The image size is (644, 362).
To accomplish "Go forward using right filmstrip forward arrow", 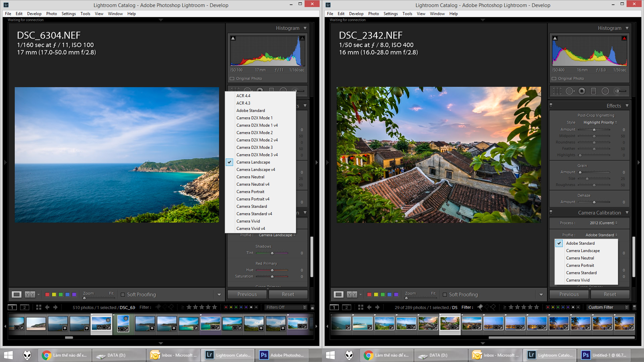I will pyautogui.click(x=377, y=307).
